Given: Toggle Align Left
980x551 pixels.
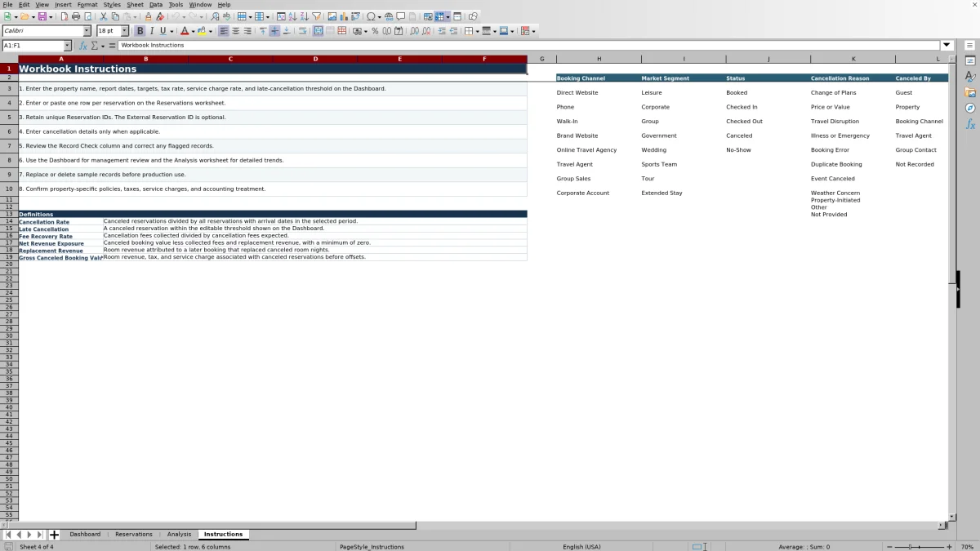Looking at the screenshot, I should (223, 31).
